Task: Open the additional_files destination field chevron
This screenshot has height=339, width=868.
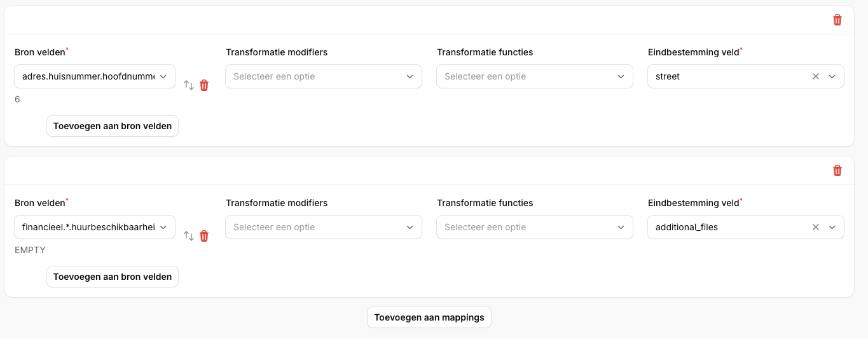Action: pos(832,227)
